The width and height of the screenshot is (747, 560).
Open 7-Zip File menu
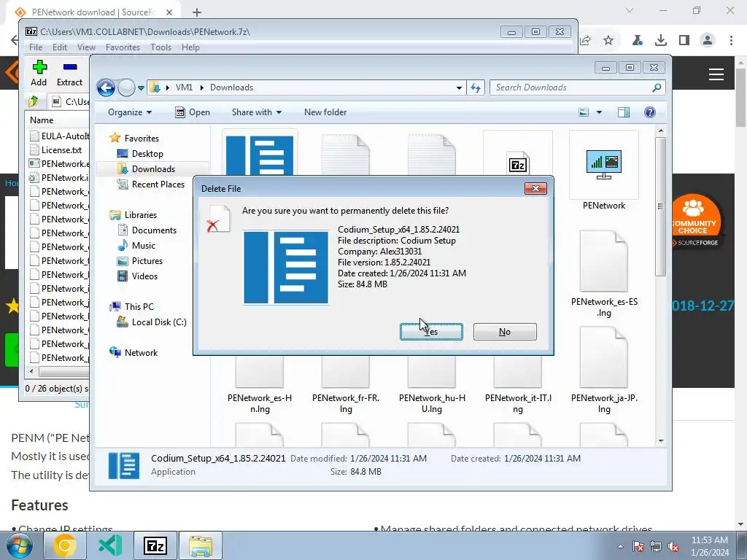[36, 47]
